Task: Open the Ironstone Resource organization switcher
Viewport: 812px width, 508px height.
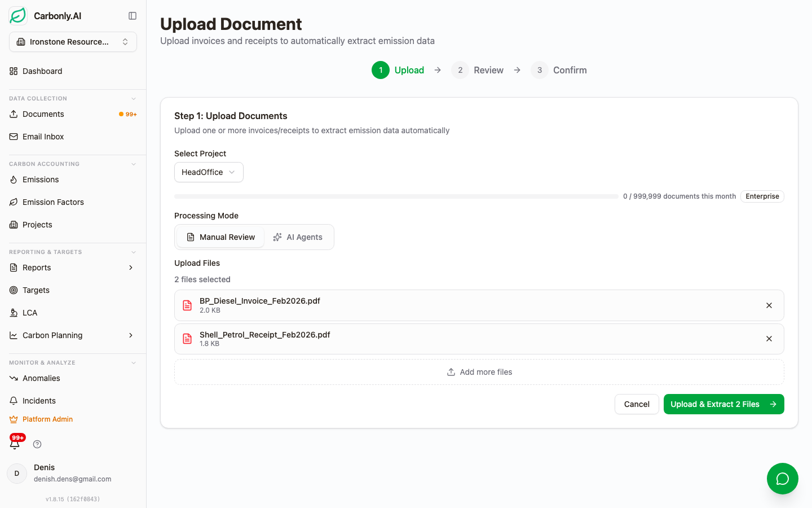Action: tap(73, 42)
